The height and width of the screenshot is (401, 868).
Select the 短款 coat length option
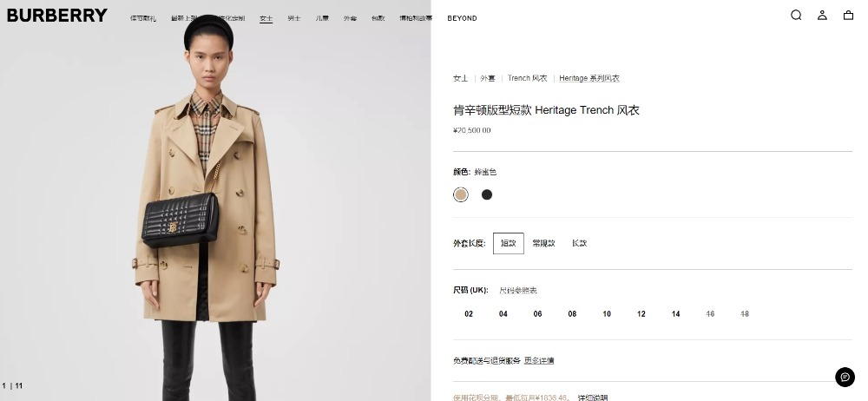[508, 243]
